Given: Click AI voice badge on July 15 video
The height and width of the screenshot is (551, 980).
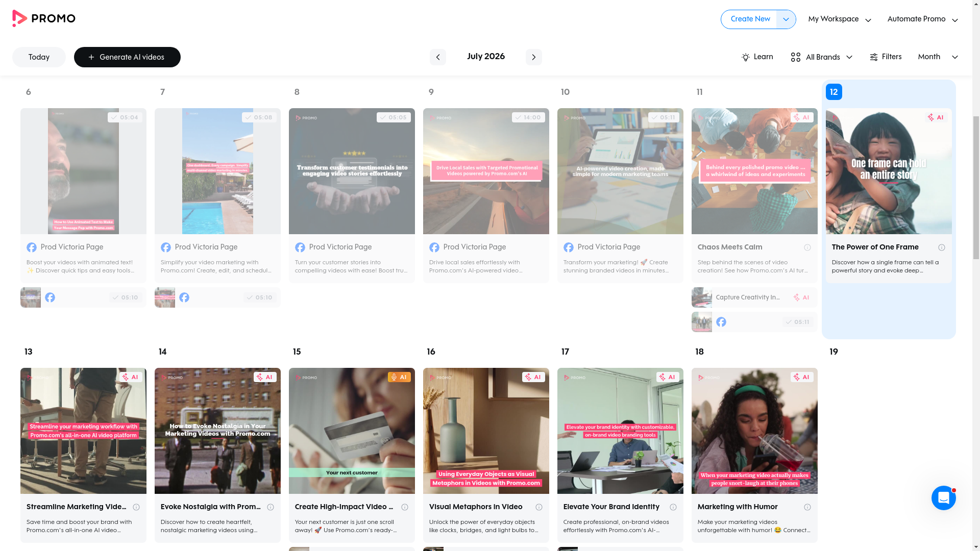Looking at the screenshot, I should point(399,377).
